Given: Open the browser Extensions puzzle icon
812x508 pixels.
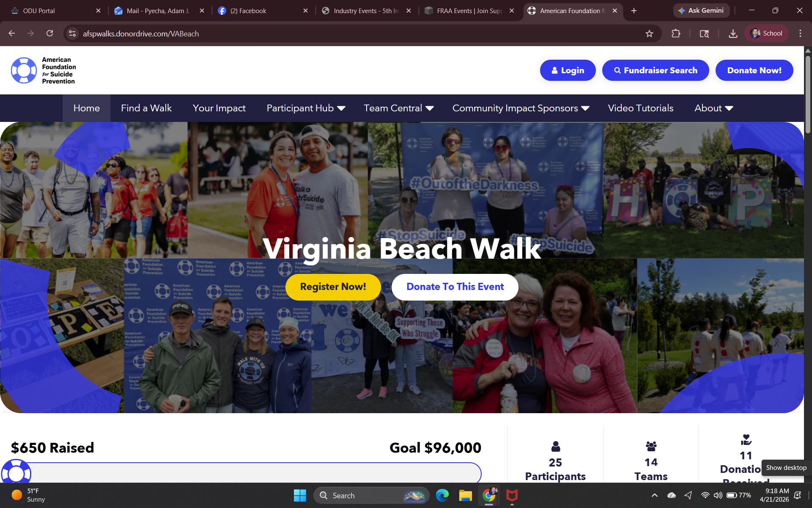Looking at the screenshot, I should [x=676, y=33].
